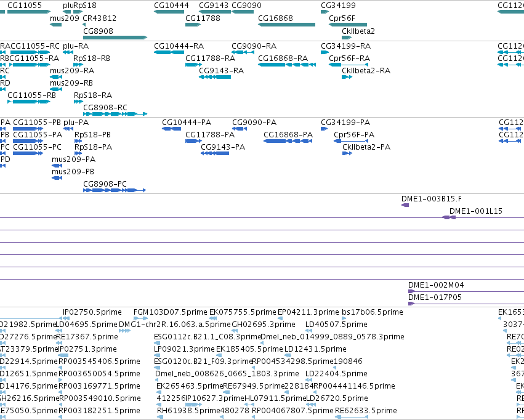Click the LD04695.5prime EST label
The height and width of the screenshot is (420, 524).
[87, 325]
